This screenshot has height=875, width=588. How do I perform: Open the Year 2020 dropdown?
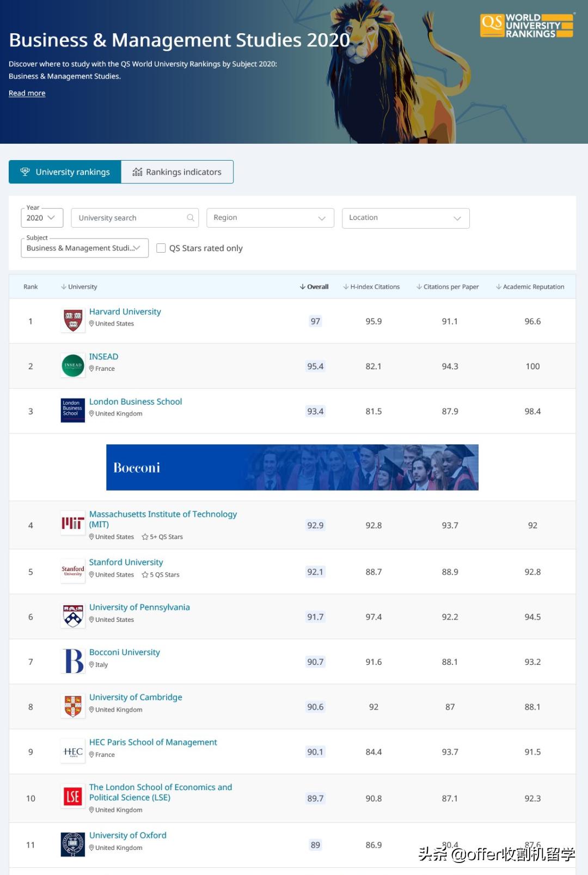pos(42,218)
